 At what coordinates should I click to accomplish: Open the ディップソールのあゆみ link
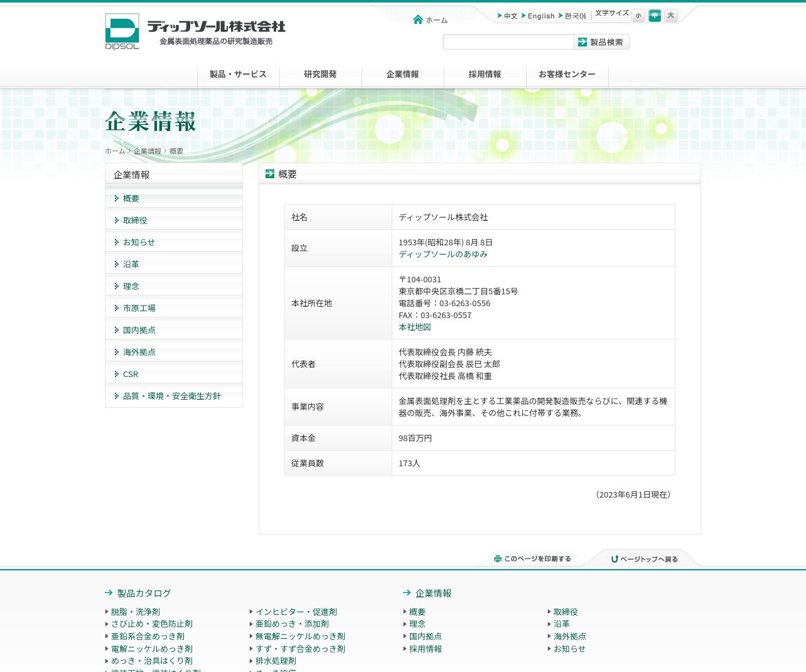(x=443, y=254)
